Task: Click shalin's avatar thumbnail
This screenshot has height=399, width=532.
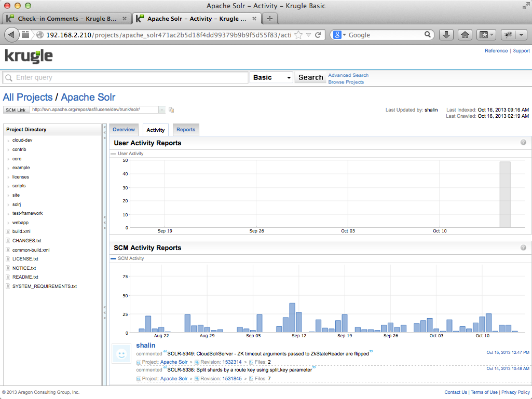Action: coord(121,354)
